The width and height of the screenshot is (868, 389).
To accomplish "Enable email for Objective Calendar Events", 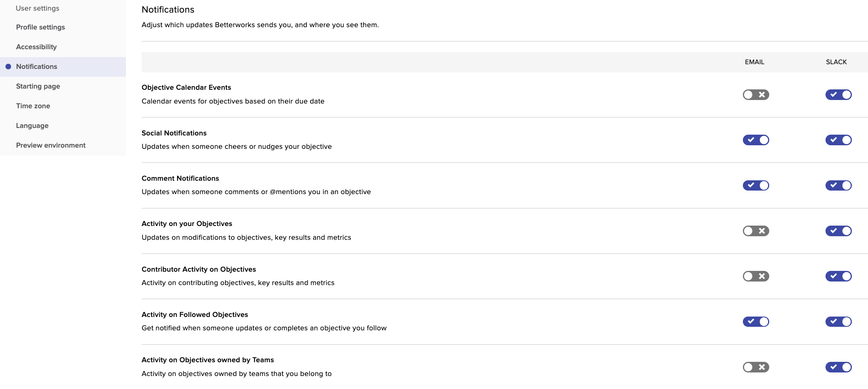I will pyautogui.click(x=756, y=94).
